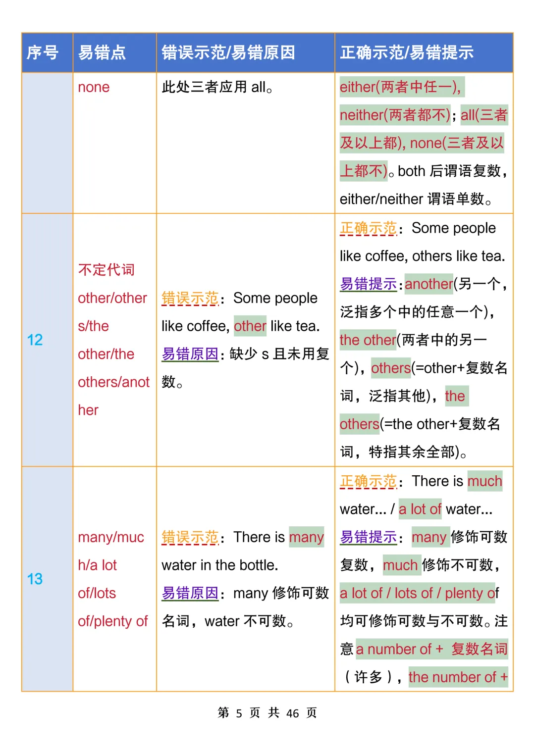Click '错误示范' label in row 12

coord(190,298)
